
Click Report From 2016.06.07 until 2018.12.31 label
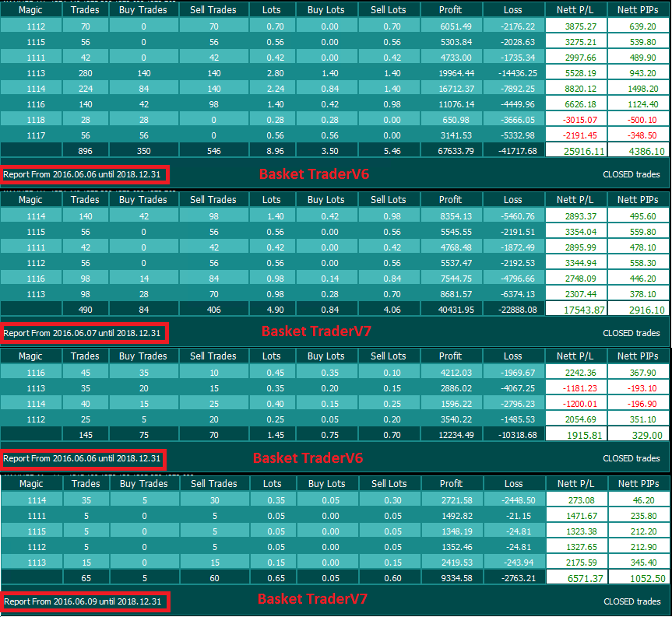tap(82, 333)
